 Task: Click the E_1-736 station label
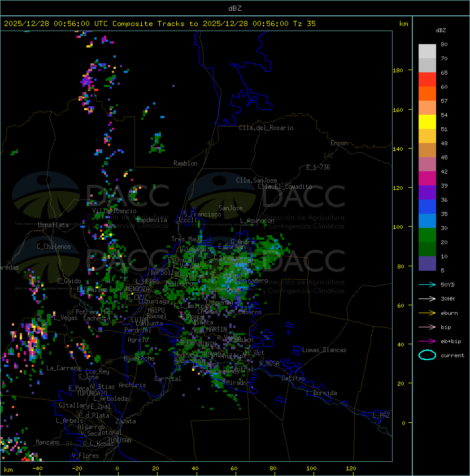click(318, 167)
